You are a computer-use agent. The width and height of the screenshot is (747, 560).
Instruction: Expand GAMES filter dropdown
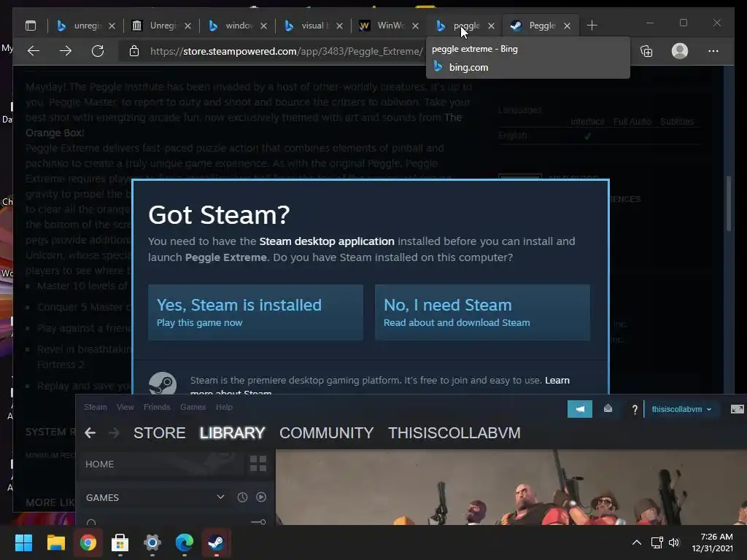[x=220, y=497]
